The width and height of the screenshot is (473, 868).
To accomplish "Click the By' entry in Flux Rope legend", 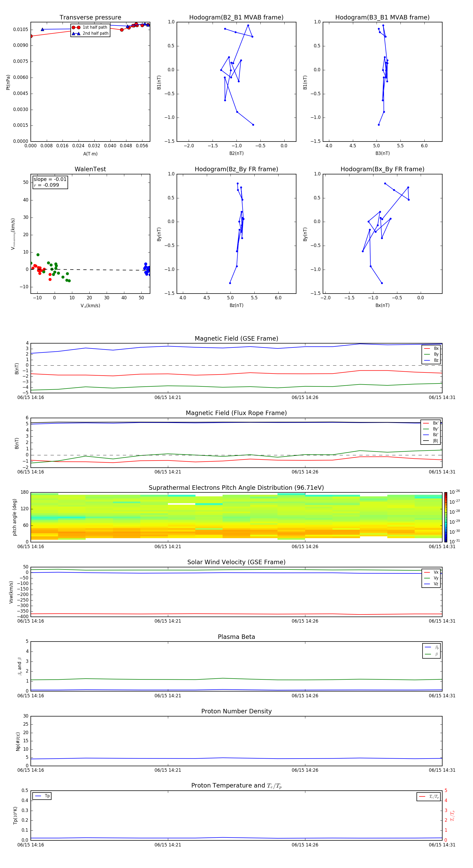I will point(431,429).
